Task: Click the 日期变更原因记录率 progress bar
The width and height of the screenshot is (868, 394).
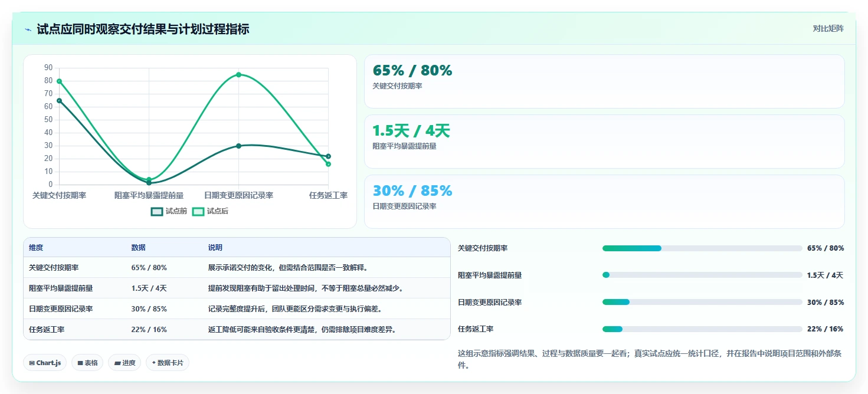Action: tap(702, 302)
